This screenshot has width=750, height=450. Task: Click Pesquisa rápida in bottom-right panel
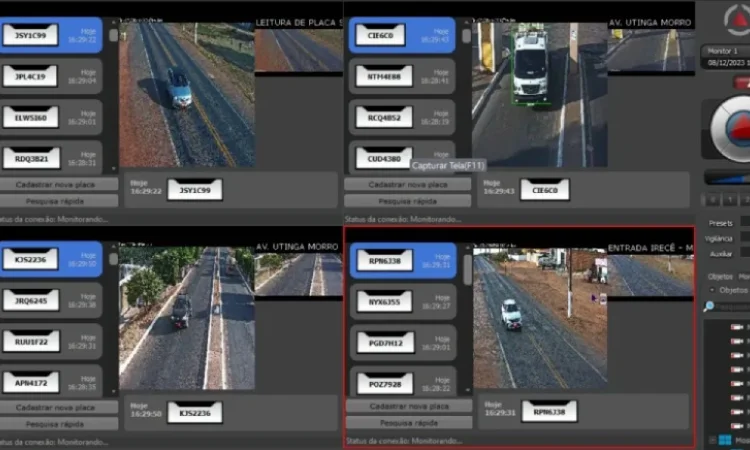point(408,422)
